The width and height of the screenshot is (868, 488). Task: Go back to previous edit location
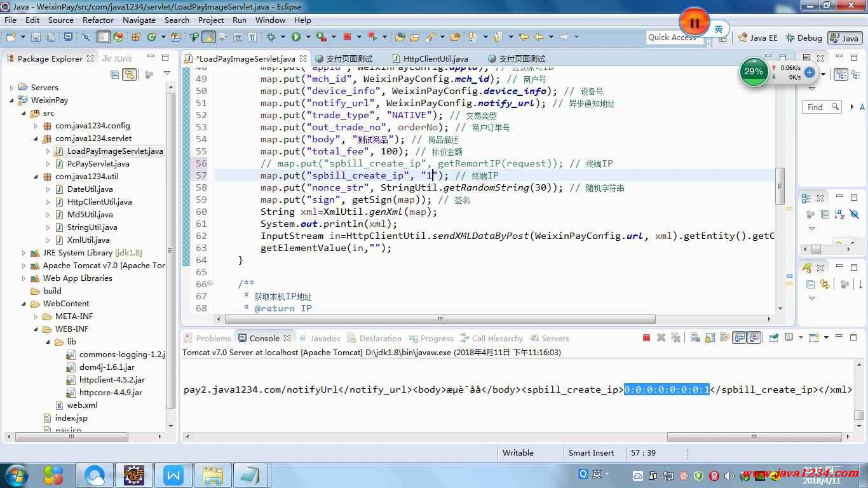(x=524, y=37)
